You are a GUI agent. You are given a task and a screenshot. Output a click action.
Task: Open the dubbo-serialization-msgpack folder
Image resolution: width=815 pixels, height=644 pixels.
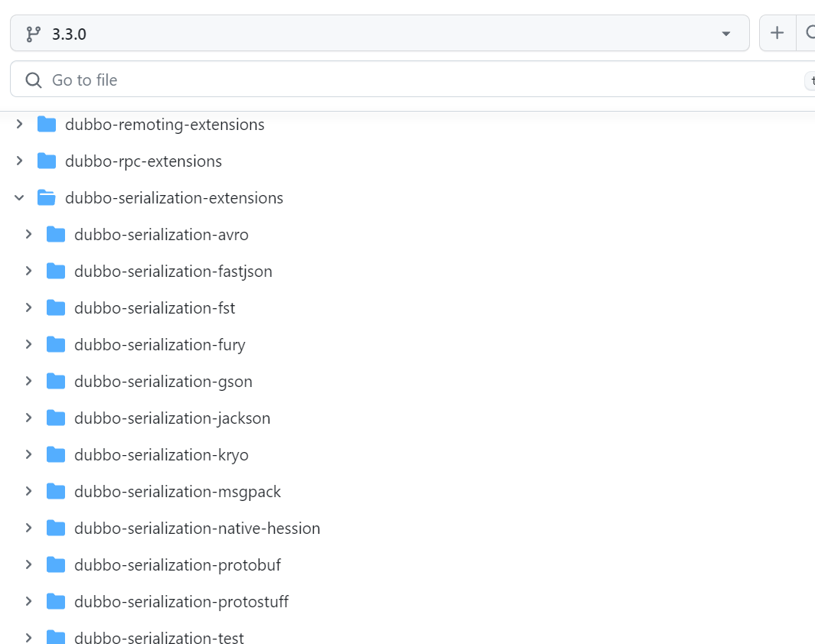[178, 492]
